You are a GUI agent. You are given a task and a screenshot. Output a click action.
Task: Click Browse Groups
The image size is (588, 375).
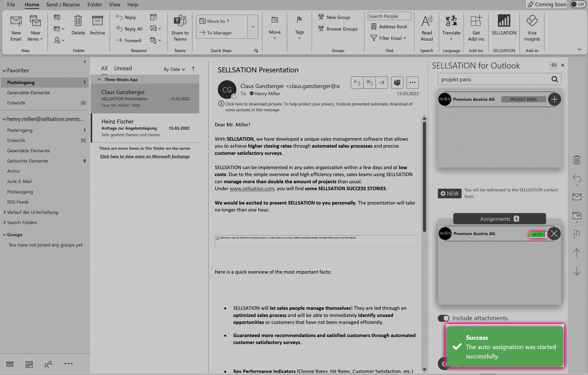click(338, 29)
